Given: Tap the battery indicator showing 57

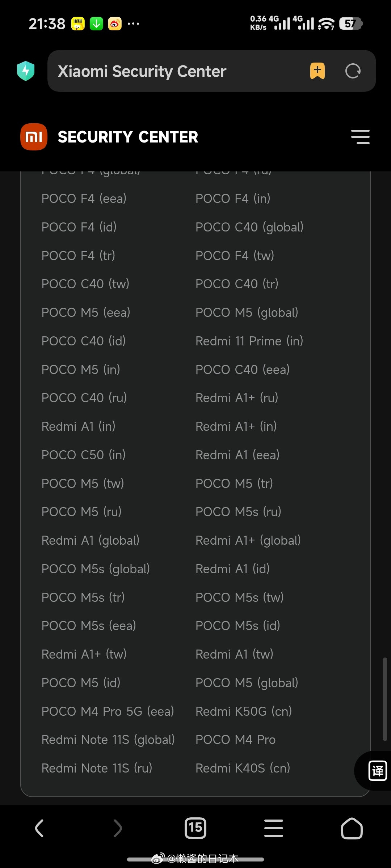Looking at the screenshot, I should click(x=350, y=24).
